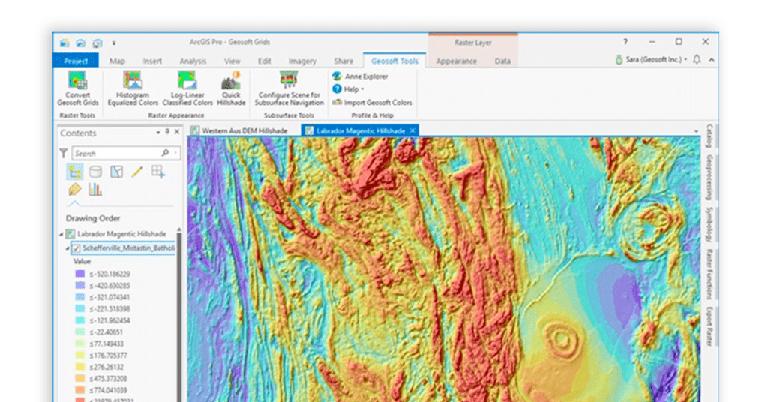This screenshot has height=402, width=768.
Task: Switch to the Edit ribbon tab
Action: (264, 61)
